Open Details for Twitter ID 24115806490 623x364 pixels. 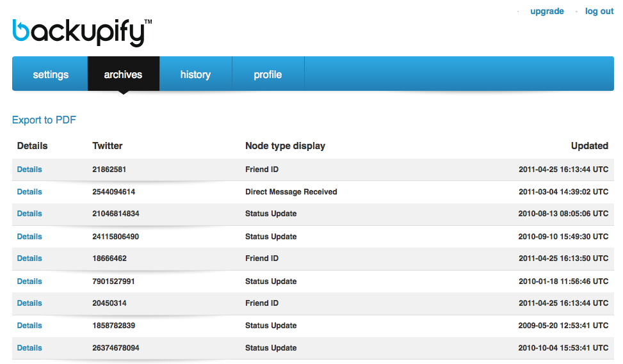click(29, 237)
